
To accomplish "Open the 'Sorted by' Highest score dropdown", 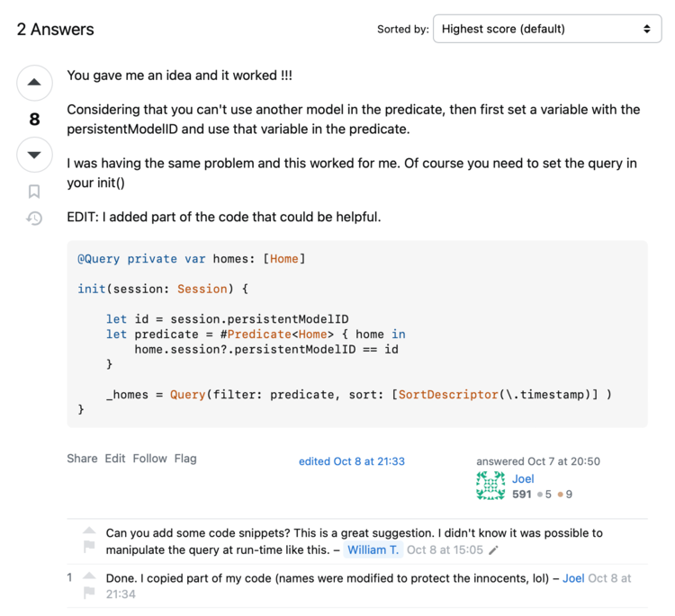I will point(547,29).
